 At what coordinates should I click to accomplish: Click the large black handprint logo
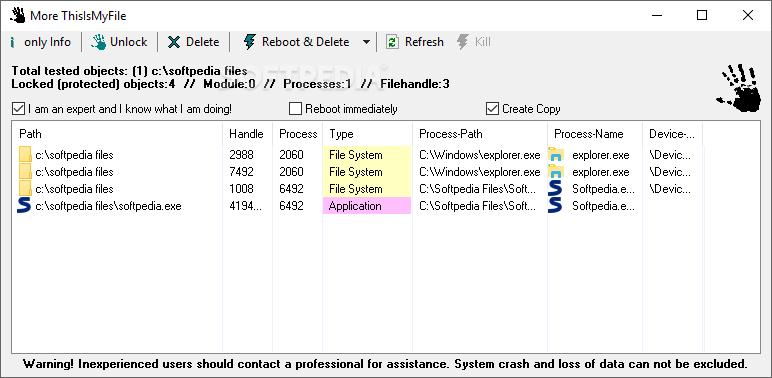pos(739,88)
